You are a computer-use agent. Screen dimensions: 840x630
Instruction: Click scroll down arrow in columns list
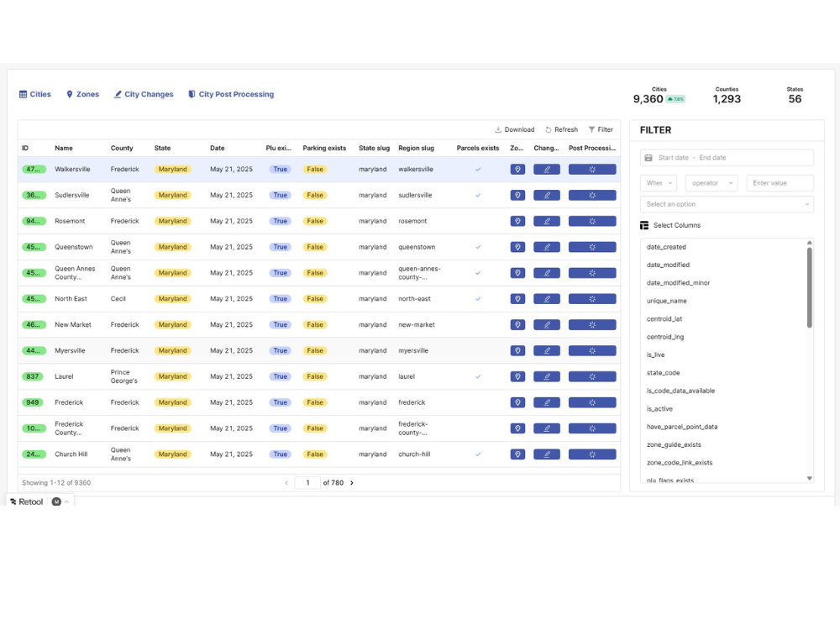pyautogui.click(x=810, y=479)
